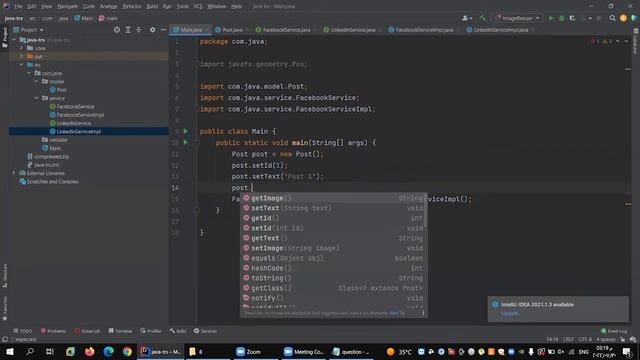Select Scratches and Consoles node

coord(49,182)
